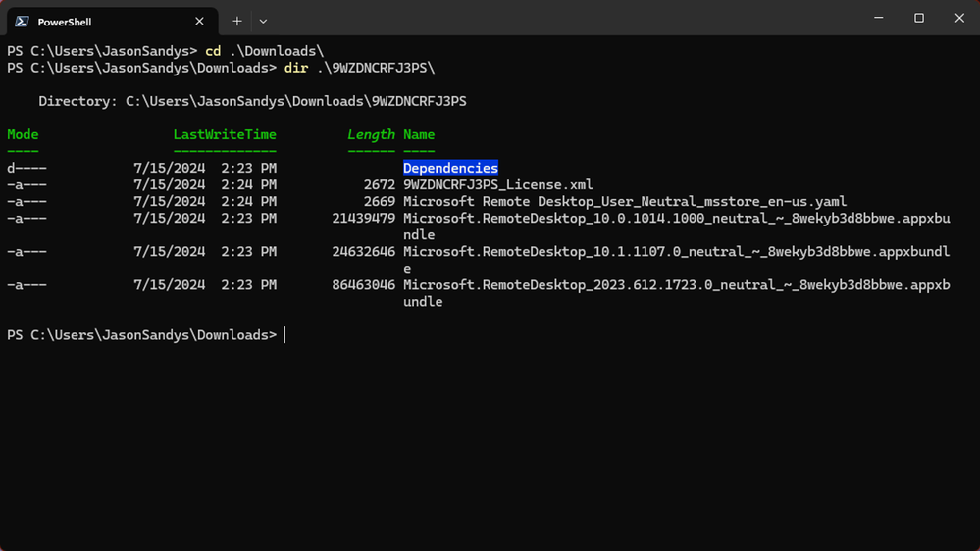
Task: Click the msstore_en-us.yaml file name
Action: [625, 201]
